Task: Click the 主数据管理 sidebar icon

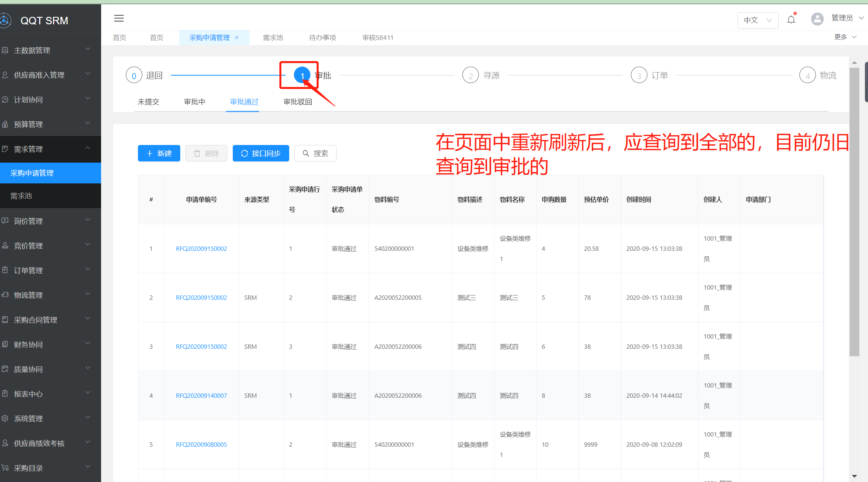Action: tap(5, 50)
